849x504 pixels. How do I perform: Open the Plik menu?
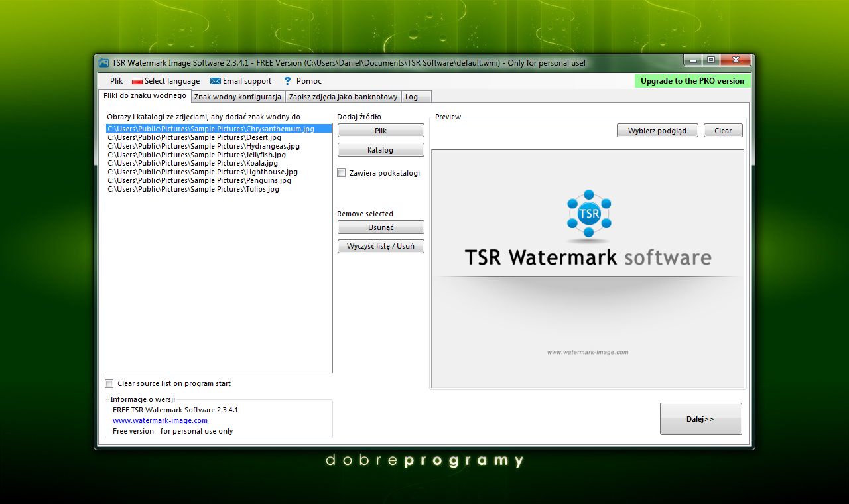[115, 80]
